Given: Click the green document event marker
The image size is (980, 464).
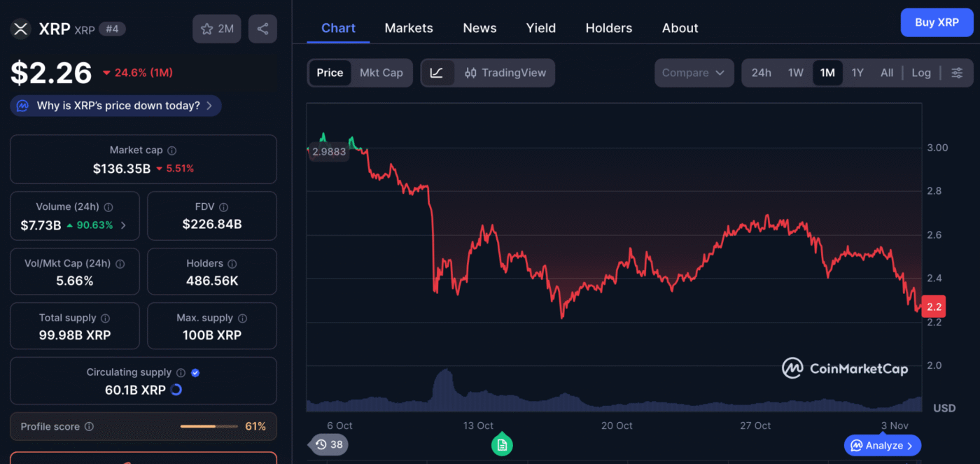Looking at the screenshot, I should pyautogui.click(x=501, y=444).
